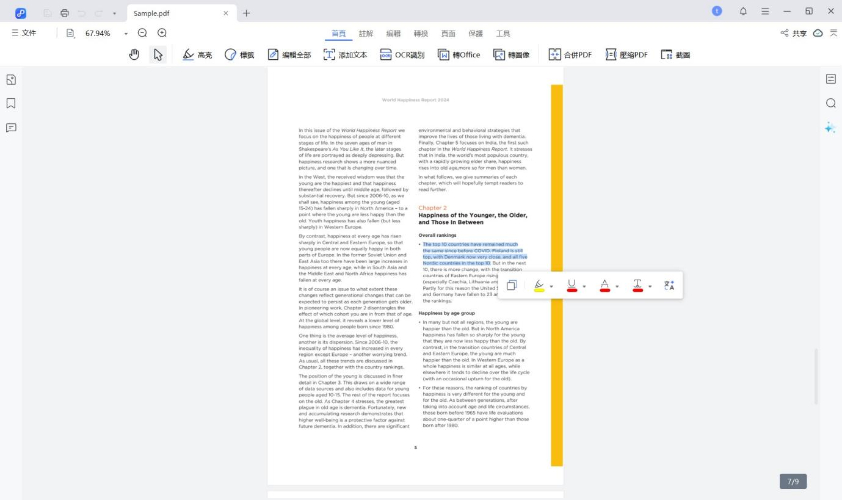Copy selected text from floating toolbar
The height and width of the screenshot is (500, 842).
pyautogui.click(x=511, y=286)
